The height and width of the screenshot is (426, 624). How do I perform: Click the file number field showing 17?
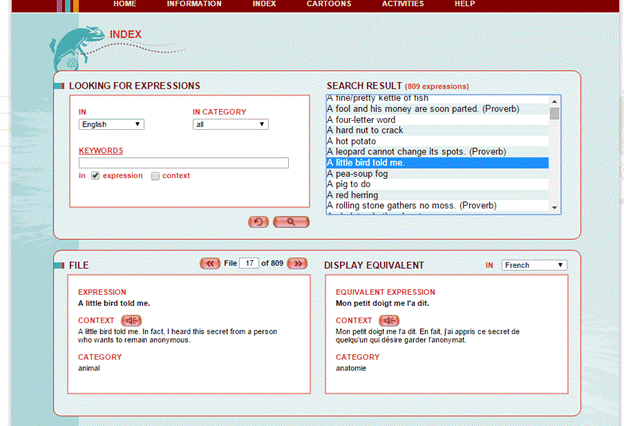249,263
